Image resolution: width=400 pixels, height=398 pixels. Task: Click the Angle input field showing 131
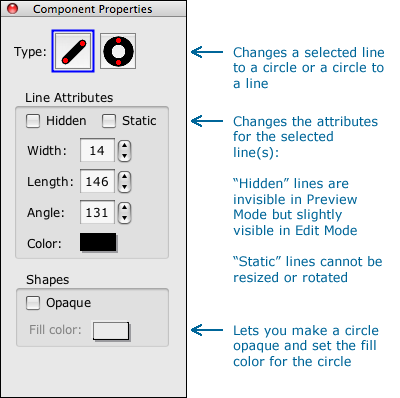tap(97, 212)
